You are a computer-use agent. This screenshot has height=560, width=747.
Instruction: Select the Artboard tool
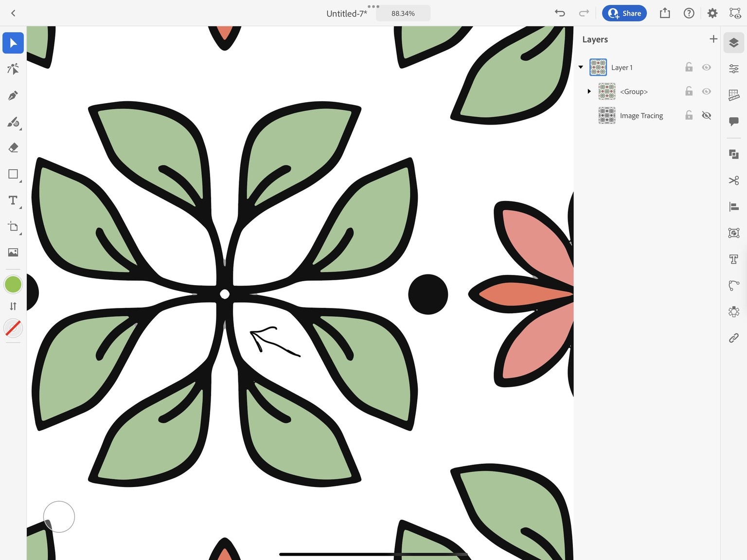[x=13, y=227]
